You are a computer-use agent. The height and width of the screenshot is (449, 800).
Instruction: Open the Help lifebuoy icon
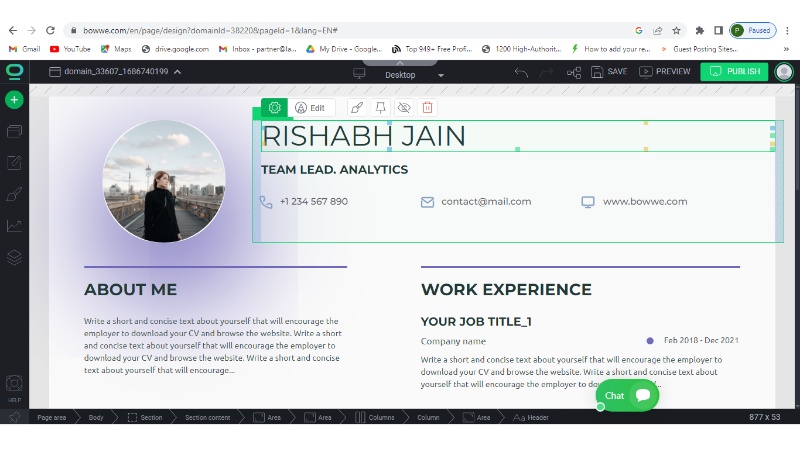click(x=14, y=384)
